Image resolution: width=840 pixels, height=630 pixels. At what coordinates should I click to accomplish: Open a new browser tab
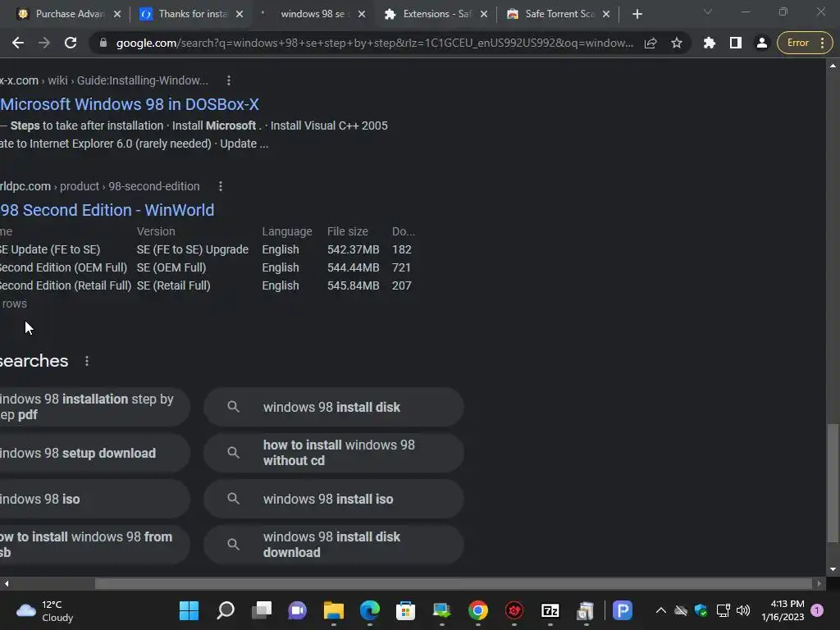(637, 14)
